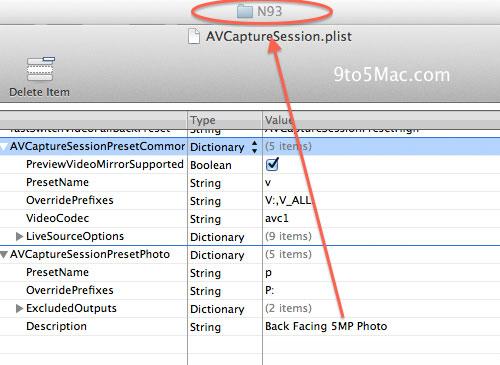The height and width of the screenshot is (365, 500).
Task: Collapse the AVCaptureSessionPresetPhoto dictionary
Action: (4, 255)
